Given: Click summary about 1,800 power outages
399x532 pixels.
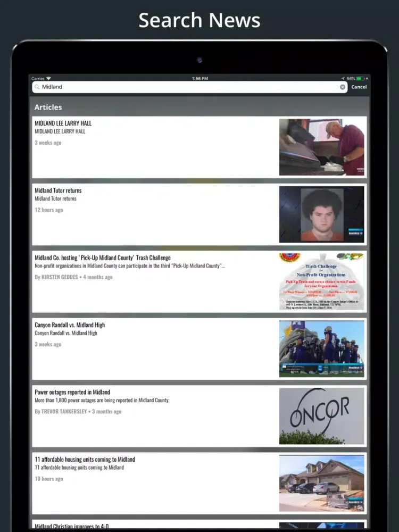Looking at the screenshot, I should [x=102, y=401].
